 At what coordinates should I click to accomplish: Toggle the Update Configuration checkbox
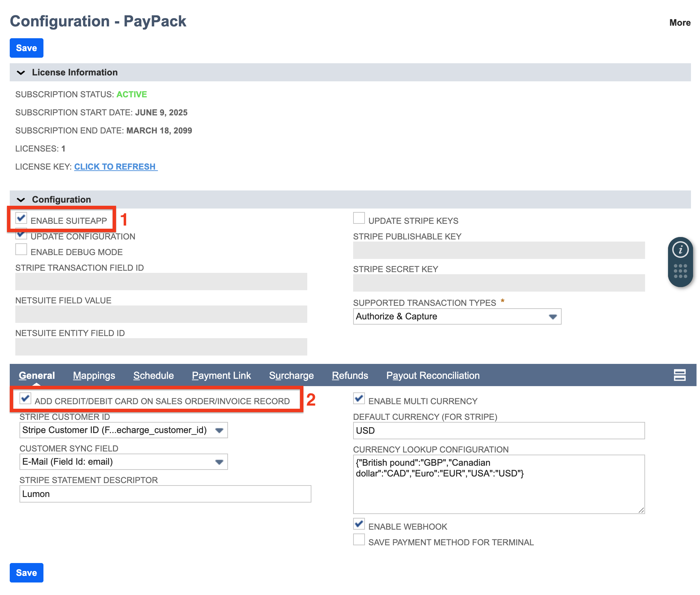point(21,235)
